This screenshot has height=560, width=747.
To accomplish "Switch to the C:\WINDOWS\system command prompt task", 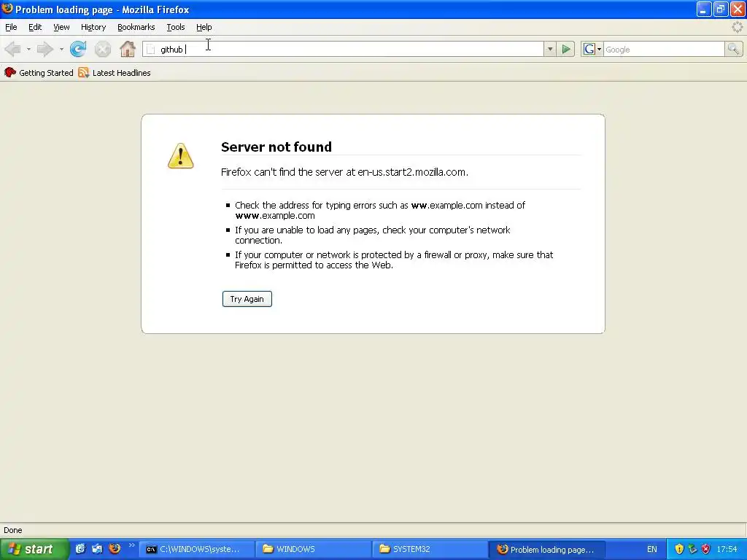I will click(196, 549).
